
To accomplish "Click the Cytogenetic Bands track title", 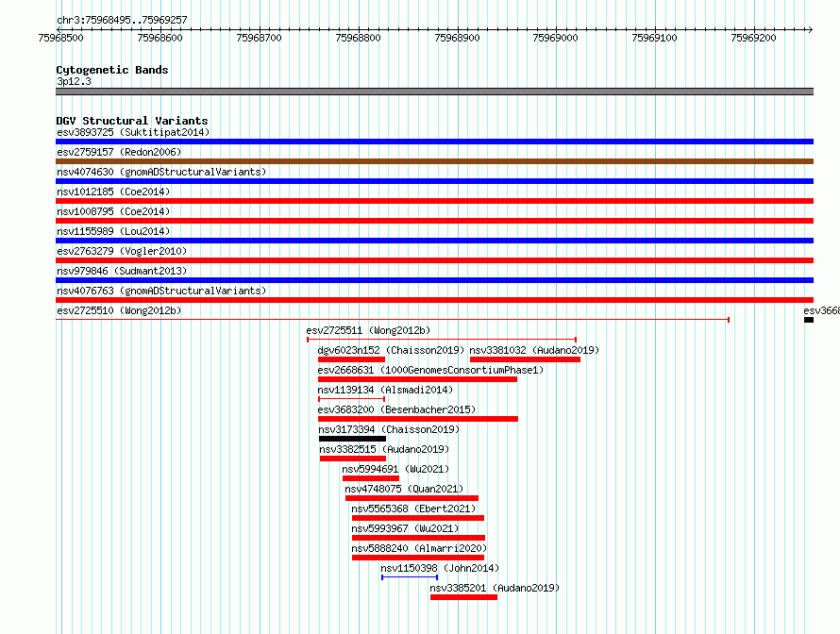I will [x=112, y=70].
